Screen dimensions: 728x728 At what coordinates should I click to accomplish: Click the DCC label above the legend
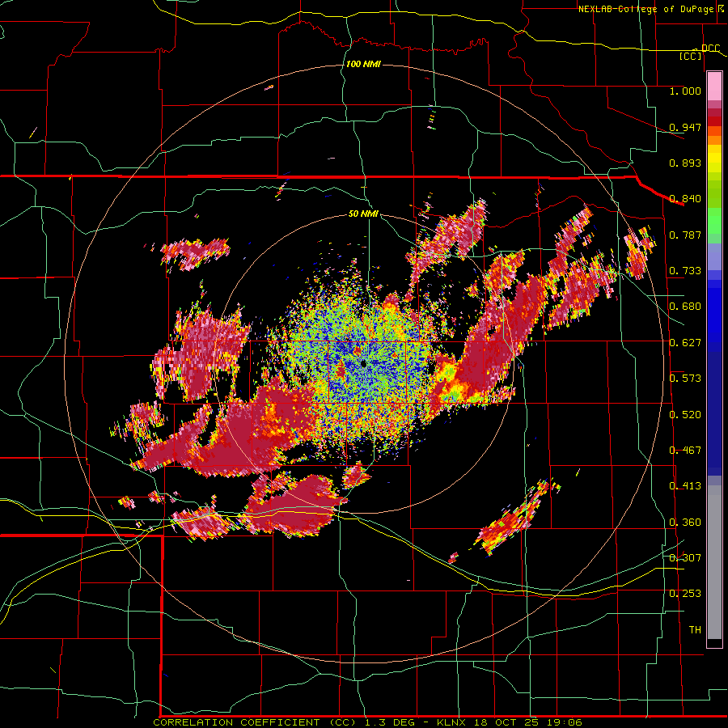pos(710,49)
